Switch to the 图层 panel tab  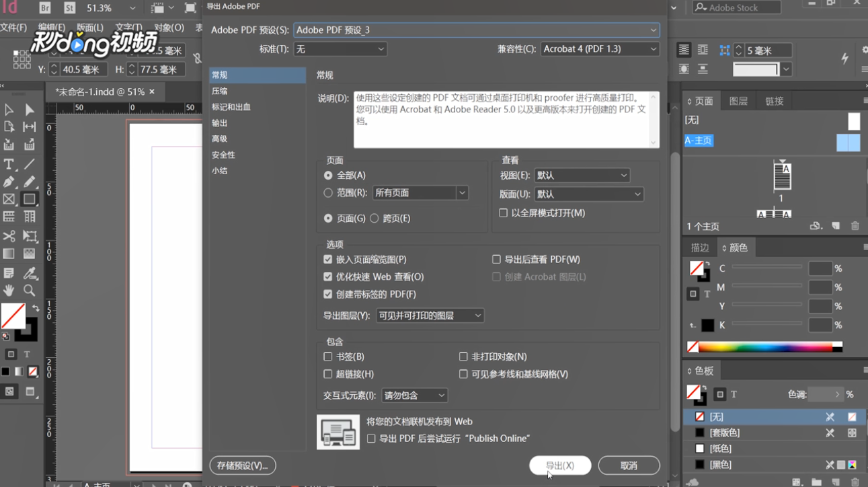click(738, 101)
